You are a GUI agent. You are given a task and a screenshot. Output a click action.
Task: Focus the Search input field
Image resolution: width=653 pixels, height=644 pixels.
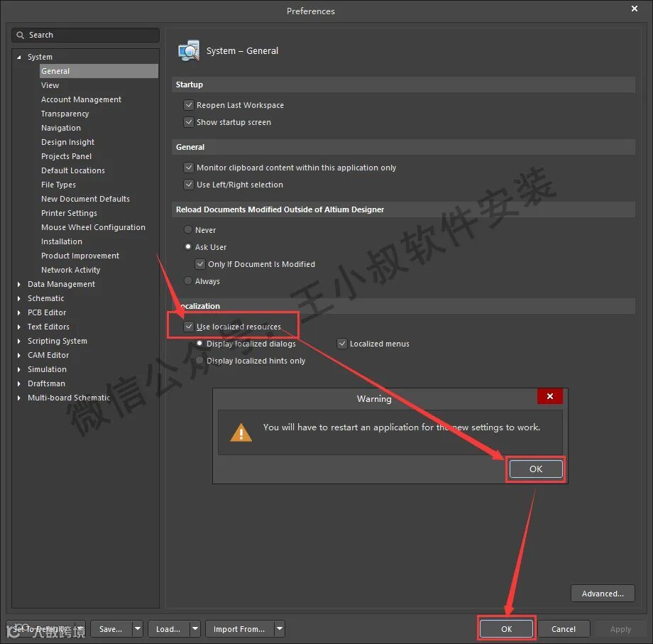[85, 35]
